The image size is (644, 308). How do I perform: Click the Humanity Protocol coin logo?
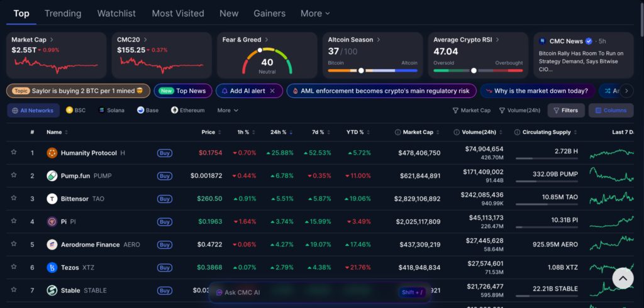[52, 153]
